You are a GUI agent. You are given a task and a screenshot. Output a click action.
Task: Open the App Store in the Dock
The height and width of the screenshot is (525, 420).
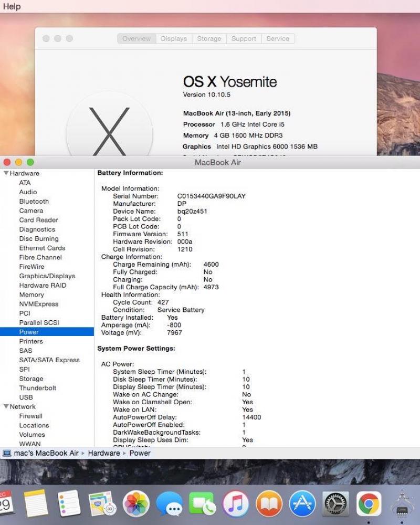(302, 503)
